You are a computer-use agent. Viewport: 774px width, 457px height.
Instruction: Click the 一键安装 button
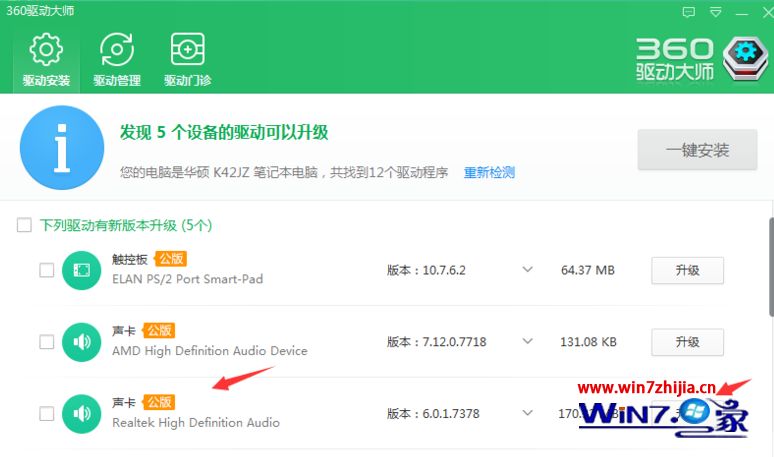(x=697, y=150)
